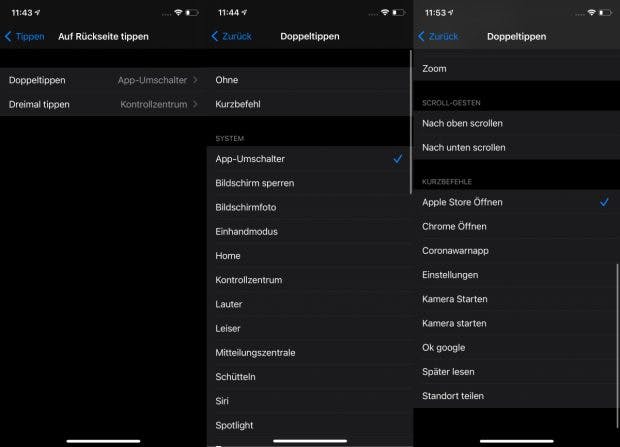620x447 pixels.
Task: Tap Zurück in the middle screen
Action: tap(232, 36)
